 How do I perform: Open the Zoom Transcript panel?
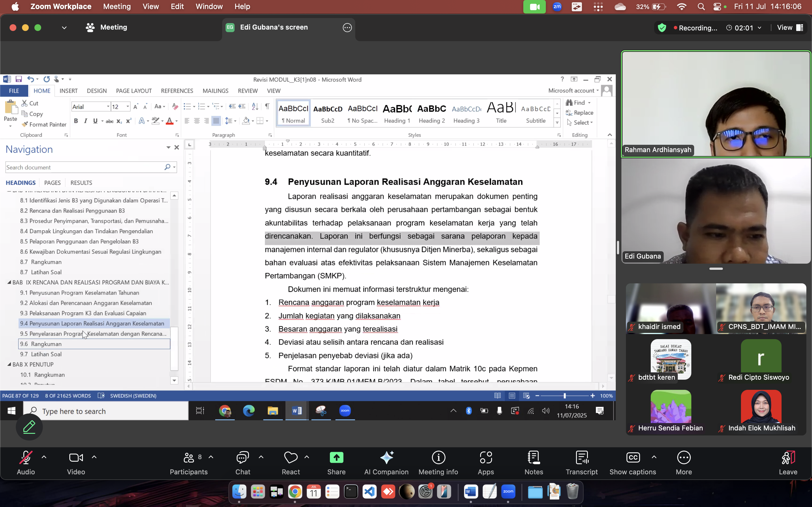point(581,463)
